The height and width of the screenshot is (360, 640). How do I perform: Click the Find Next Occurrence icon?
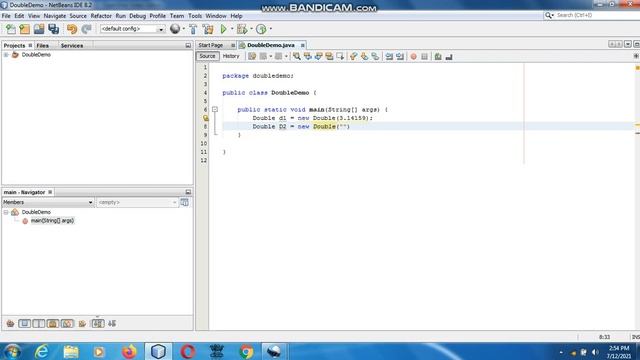click(318, 56)
